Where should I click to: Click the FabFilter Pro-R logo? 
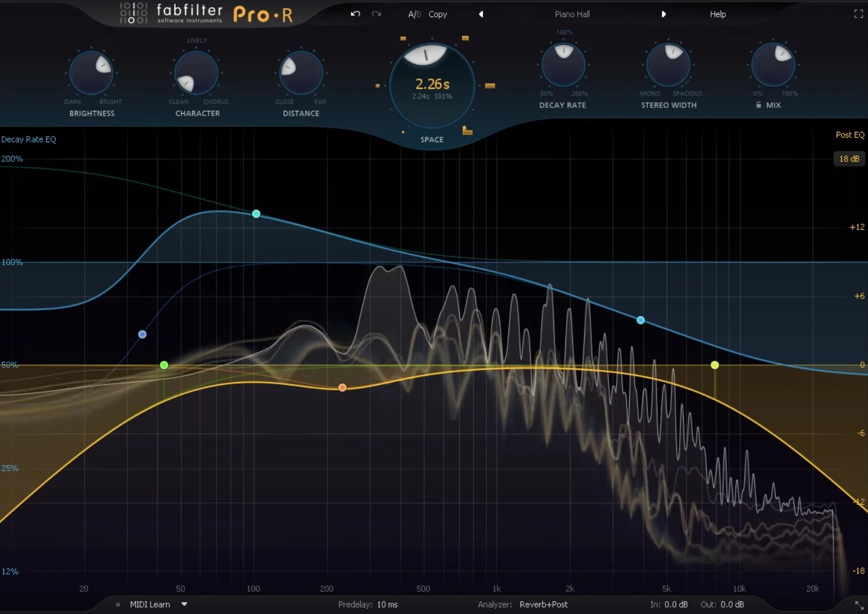pos(206,14)
